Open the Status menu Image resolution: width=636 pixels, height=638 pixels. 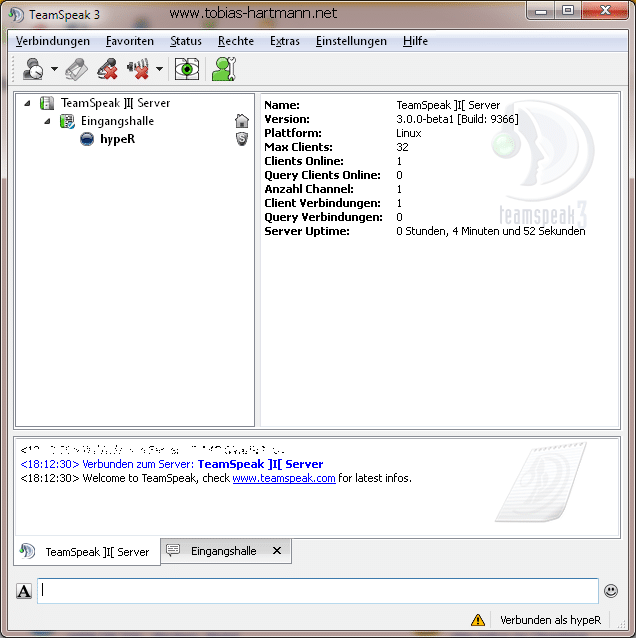[x=186, y=41]
